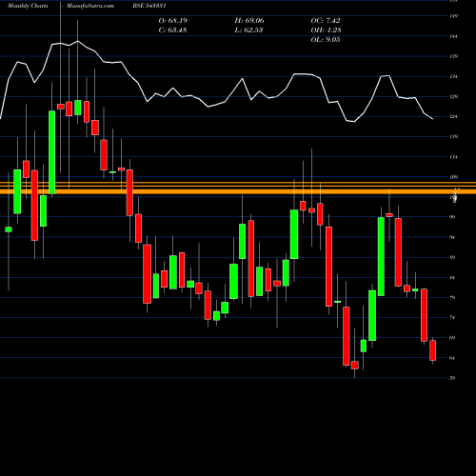
Task: Click the MunafaSutra.com site label
Action: (90, 6)
